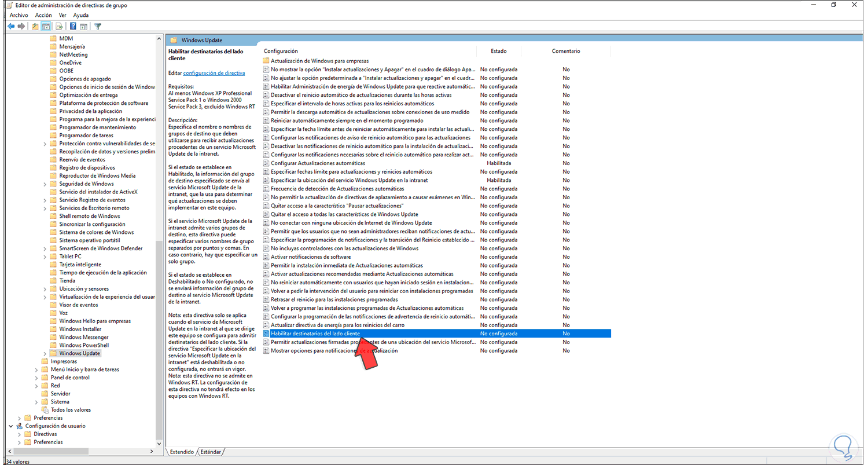Expand the 'Servicio Registro de eventos' node
The width and height of the screenshot is (868, 465).
point(45,200)
